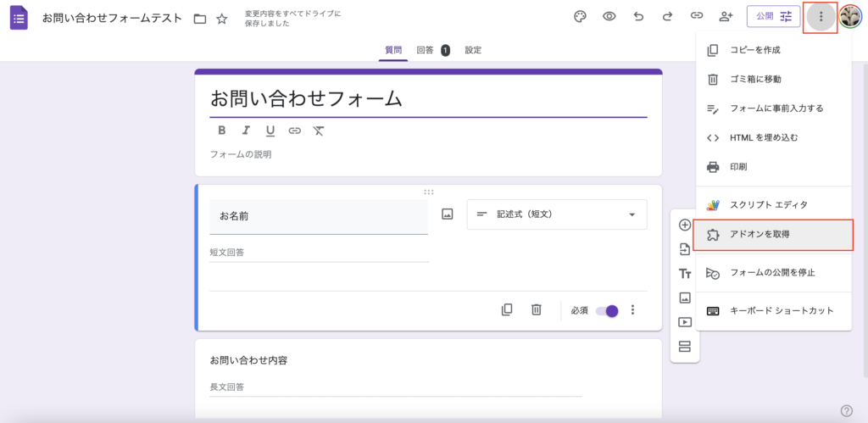Copy the responder link icon
Viewport: 868px width, 423px height.
pos(697,17)
